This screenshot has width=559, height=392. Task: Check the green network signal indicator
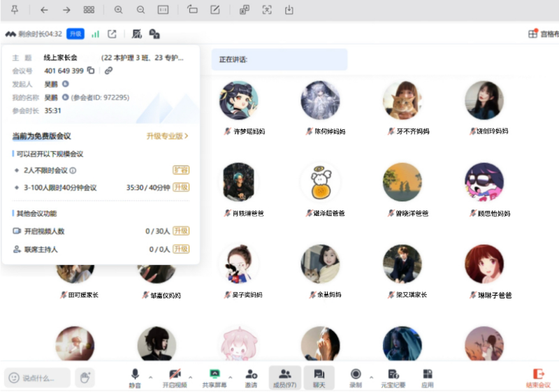coord(95,34)
